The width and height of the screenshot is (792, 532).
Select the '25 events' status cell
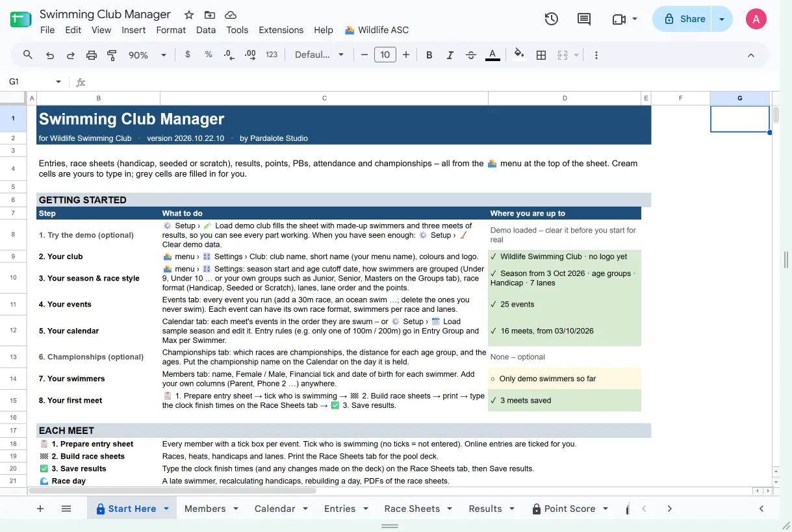click(565, 304)
